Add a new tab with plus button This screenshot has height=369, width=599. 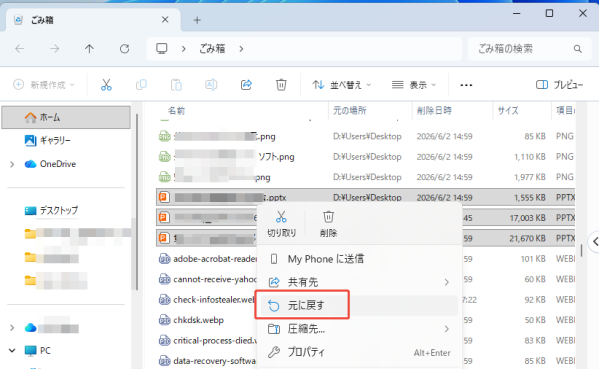(197, 20)
